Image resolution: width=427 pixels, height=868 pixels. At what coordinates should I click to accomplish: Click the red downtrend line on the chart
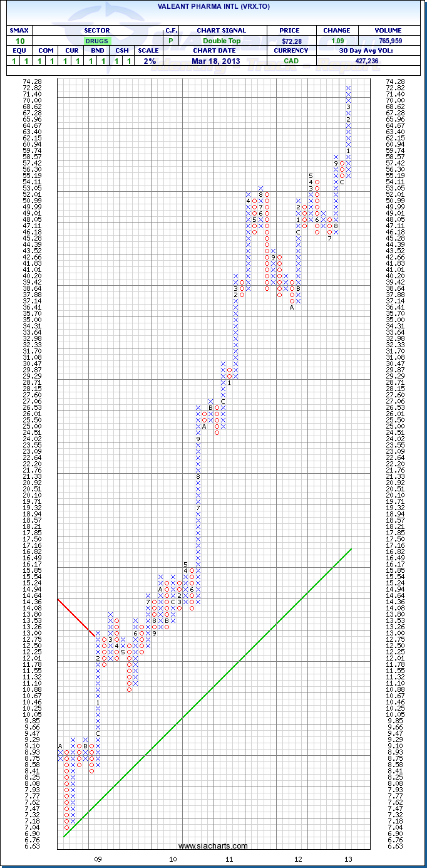pyautogui.click(x=75, y=617)
